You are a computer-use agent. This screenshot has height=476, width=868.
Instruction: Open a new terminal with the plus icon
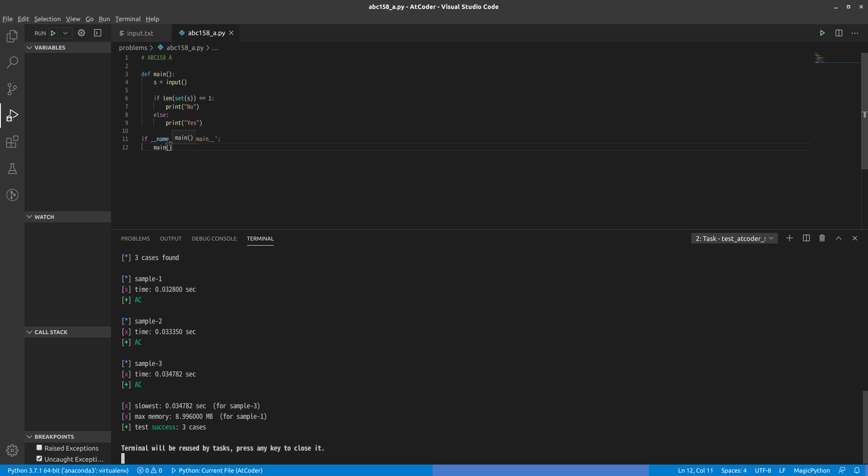tap(789, 238)
